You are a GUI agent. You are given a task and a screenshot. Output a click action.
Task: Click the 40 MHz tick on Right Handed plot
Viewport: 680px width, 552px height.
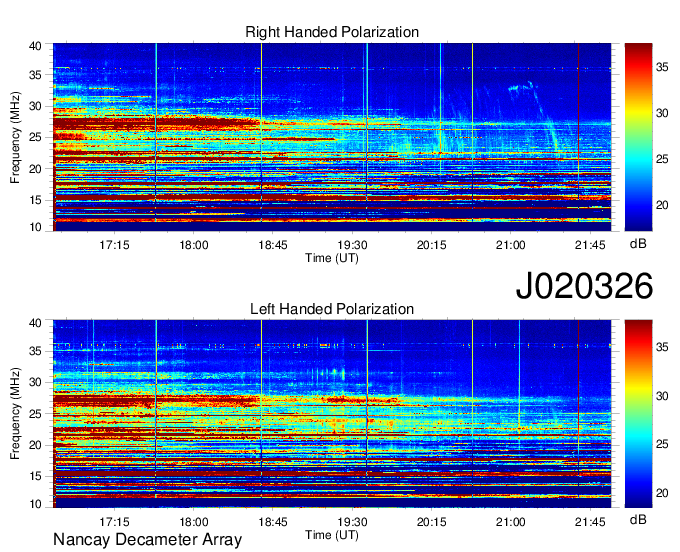[35, 46]
